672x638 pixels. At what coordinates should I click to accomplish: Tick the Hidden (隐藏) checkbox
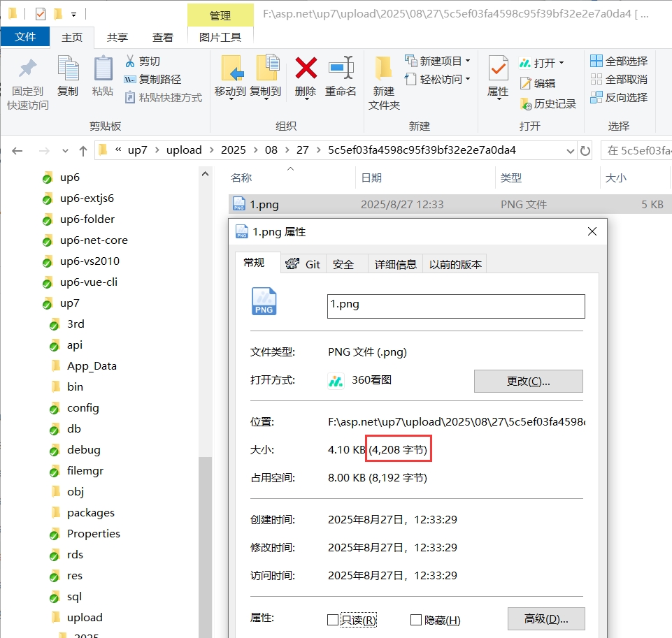[415, 620]
